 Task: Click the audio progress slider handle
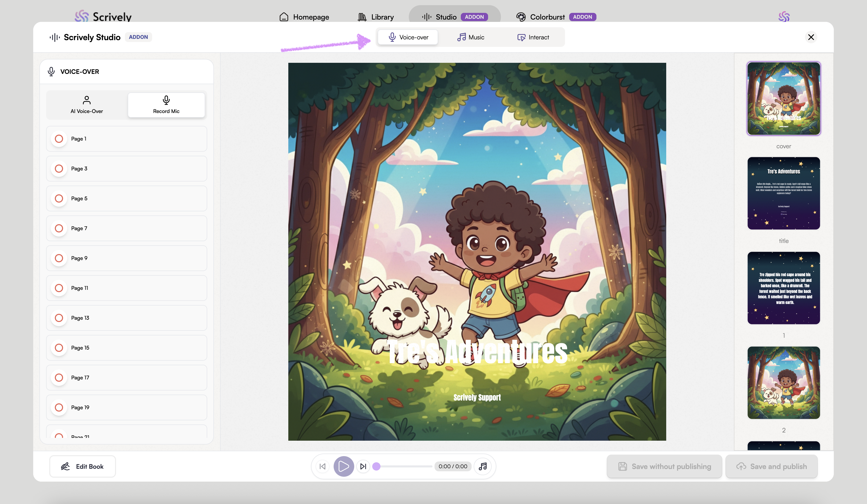click(x=376, y=466)
